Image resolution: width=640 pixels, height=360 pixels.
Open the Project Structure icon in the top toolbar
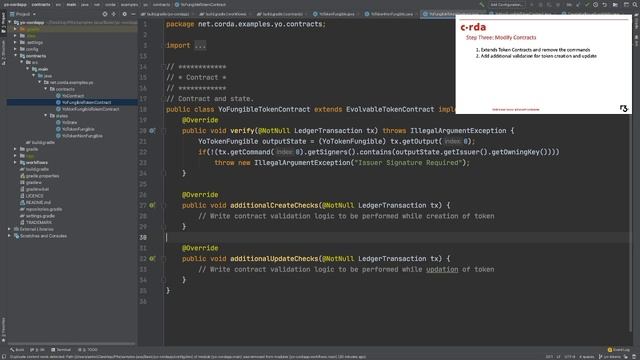pyautogui.click(x=615, y=4)
